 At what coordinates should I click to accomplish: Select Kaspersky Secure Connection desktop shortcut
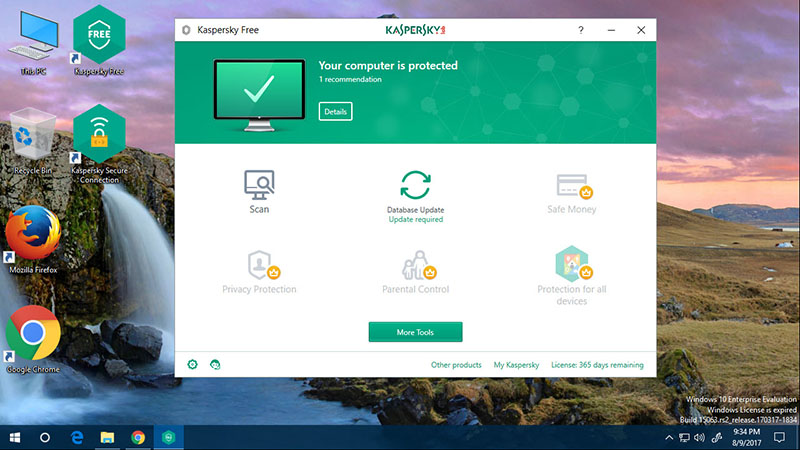pos(99,144)
